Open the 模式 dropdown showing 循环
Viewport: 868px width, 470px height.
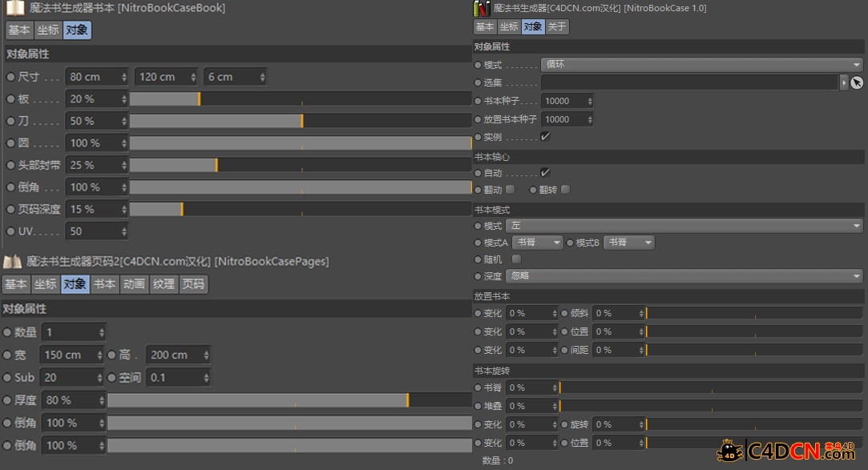click(702, 65)
